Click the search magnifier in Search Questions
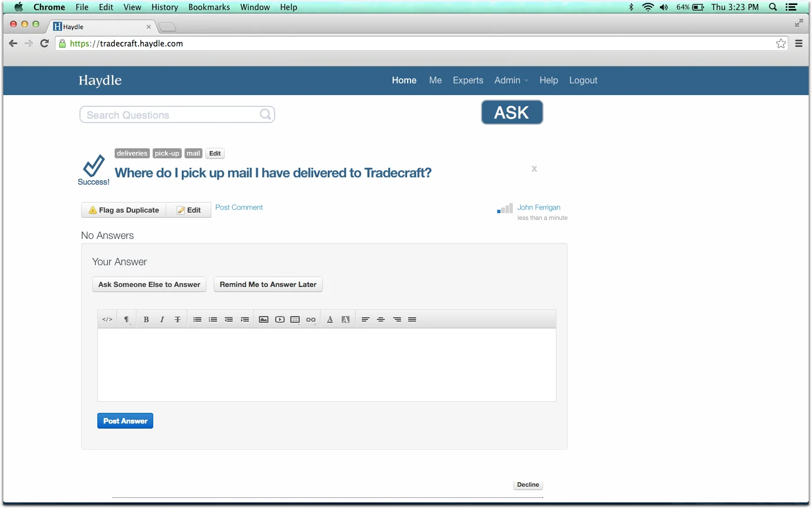Screen dimensions: 812x508 (x=266, y=114)
